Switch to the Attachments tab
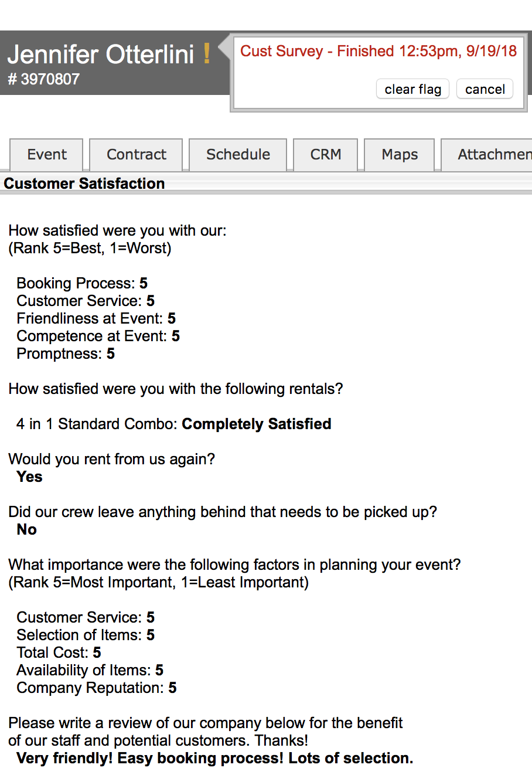The width and height of the screenshot is (532, 775). tap(491, 155)
